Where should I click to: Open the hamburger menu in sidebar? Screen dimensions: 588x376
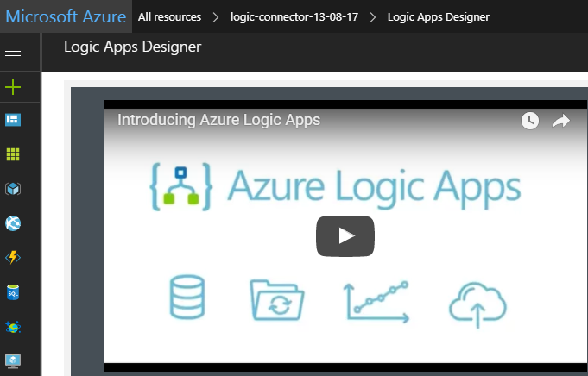click(13, 51)
